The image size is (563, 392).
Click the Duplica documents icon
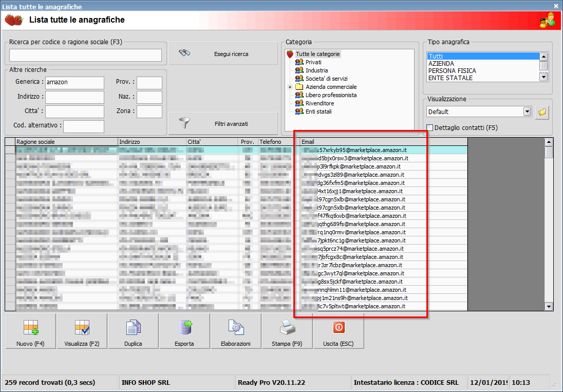pos(133,327)
